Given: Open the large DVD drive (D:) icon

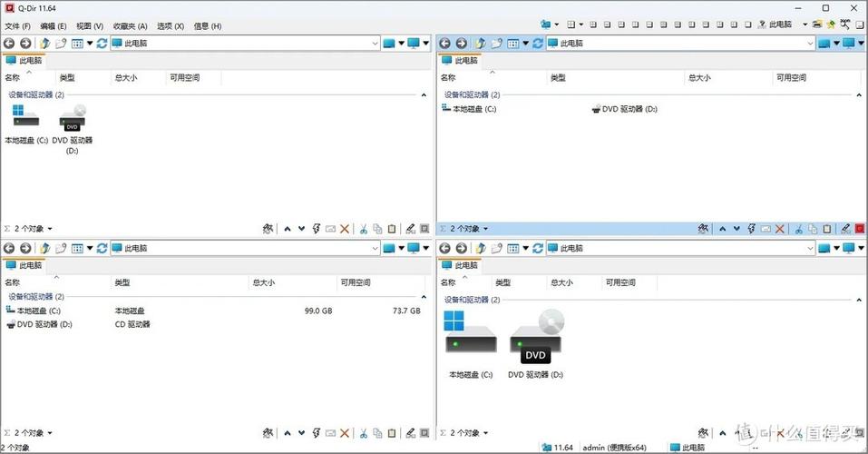Looking at the screenshot, I should 535,337.
